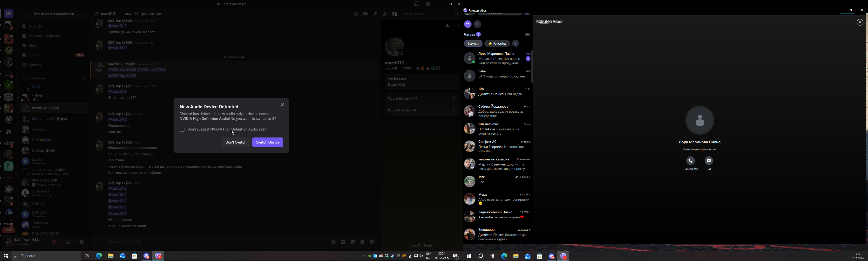Switch to Favorites filter in Viber
This screenshot has height=261, width=868.
497,43
